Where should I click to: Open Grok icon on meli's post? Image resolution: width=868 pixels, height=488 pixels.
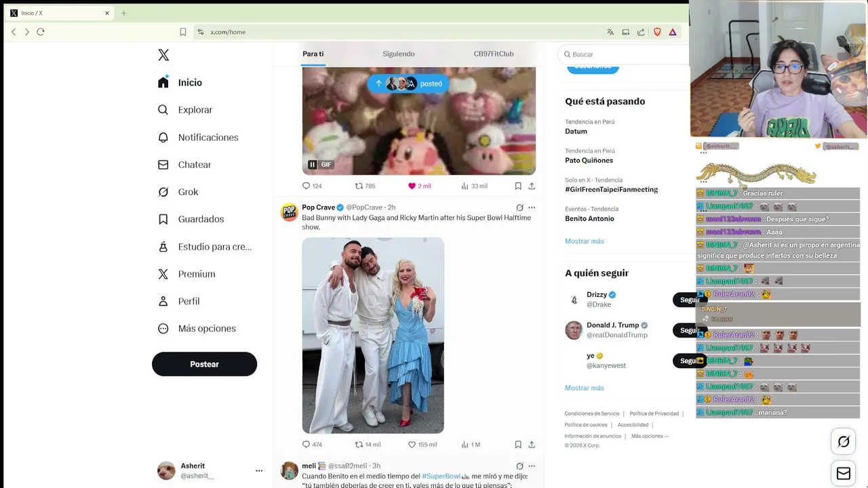point(519,466)
